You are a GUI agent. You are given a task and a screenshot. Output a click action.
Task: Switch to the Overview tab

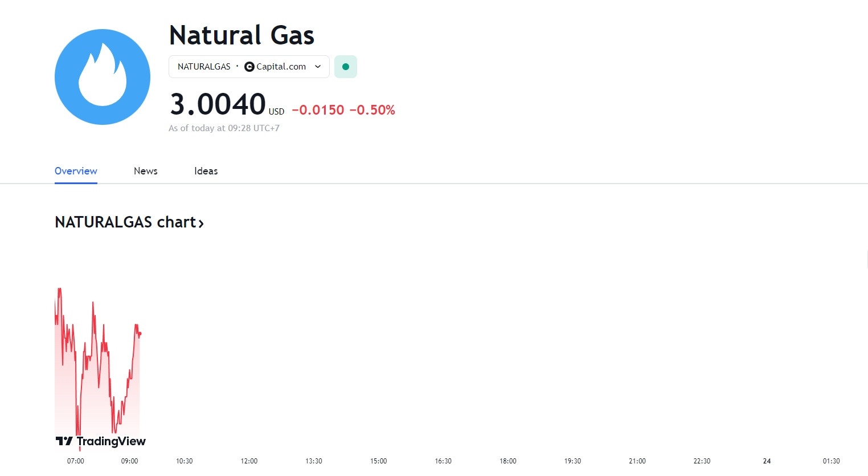(76, 171)
